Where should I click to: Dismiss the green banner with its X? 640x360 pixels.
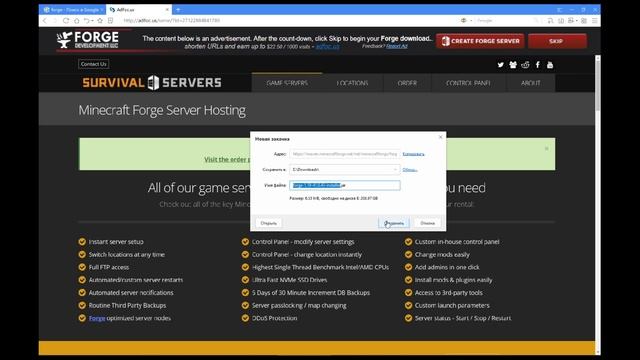pos(547,149)
